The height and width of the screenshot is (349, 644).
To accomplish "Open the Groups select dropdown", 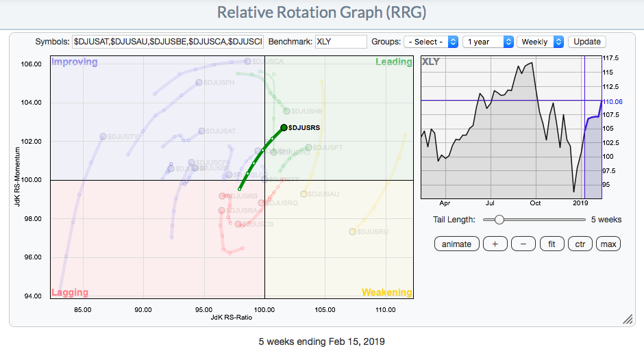I will (x=431, y=42).
